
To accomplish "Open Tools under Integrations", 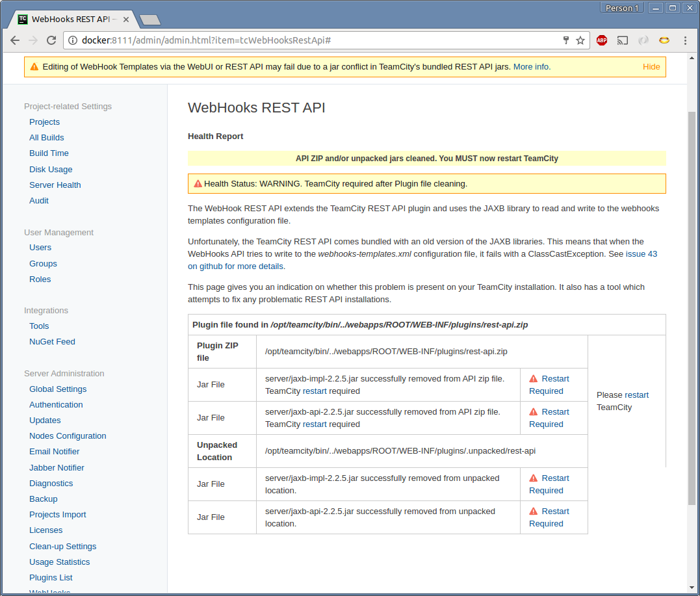I will point(39,326).
